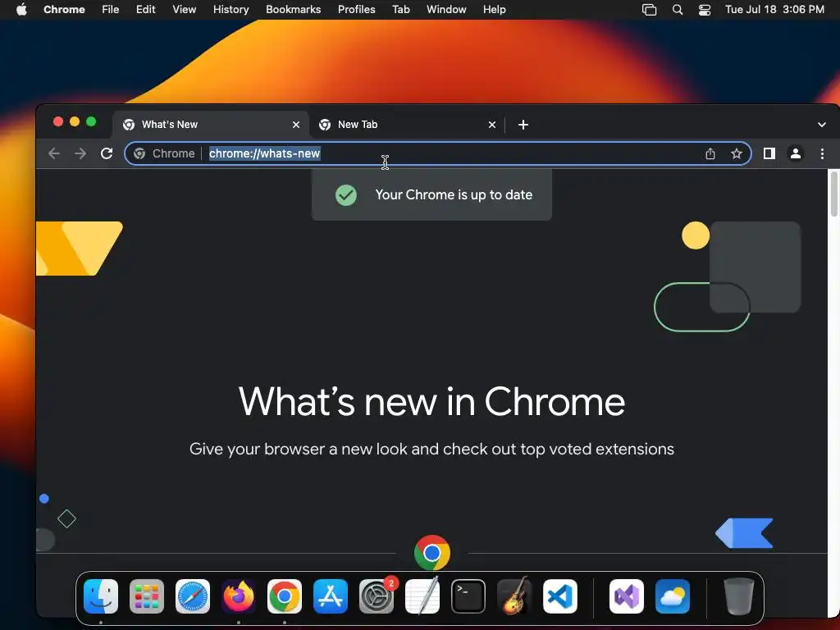Close the New Tab tab
This screenshot has width=840, height=630.
pos(492,125)
